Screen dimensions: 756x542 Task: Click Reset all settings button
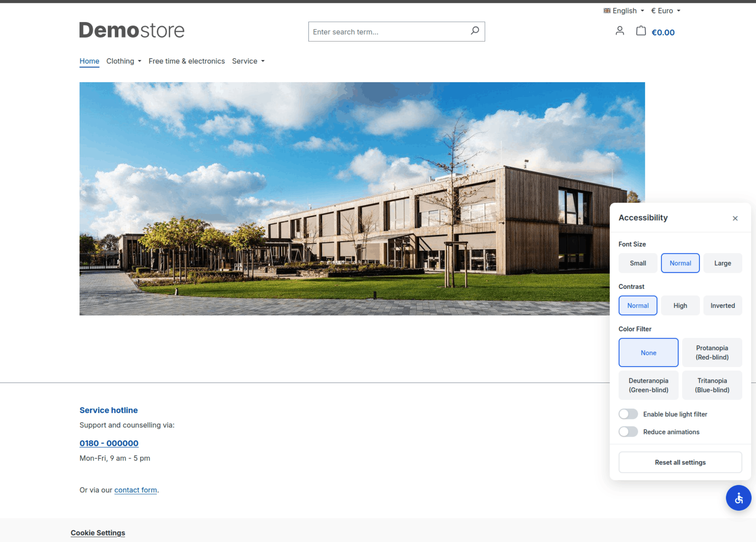click(680, 462)
